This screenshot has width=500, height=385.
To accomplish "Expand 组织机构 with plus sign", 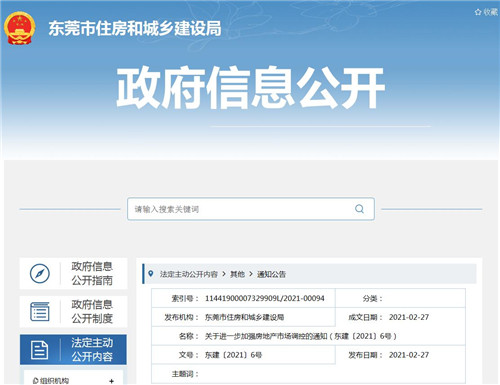I will click(x=111, y=381).
